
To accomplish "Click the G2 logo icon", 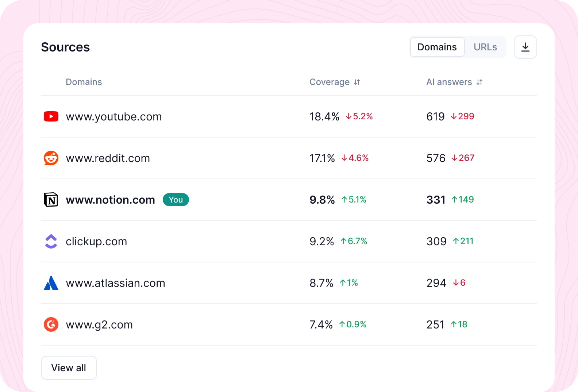I will [x=51, y=324].
